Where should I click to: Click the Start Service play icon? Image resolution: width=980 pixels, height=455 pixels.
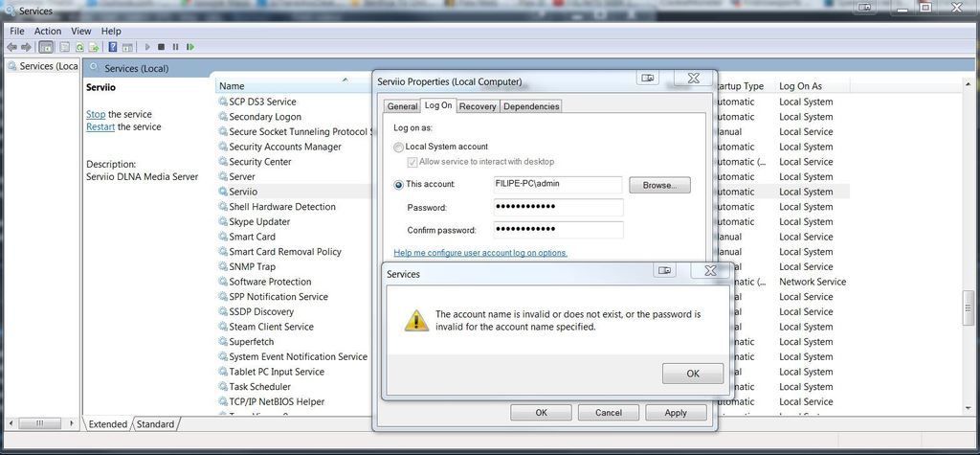pos(147,47)
